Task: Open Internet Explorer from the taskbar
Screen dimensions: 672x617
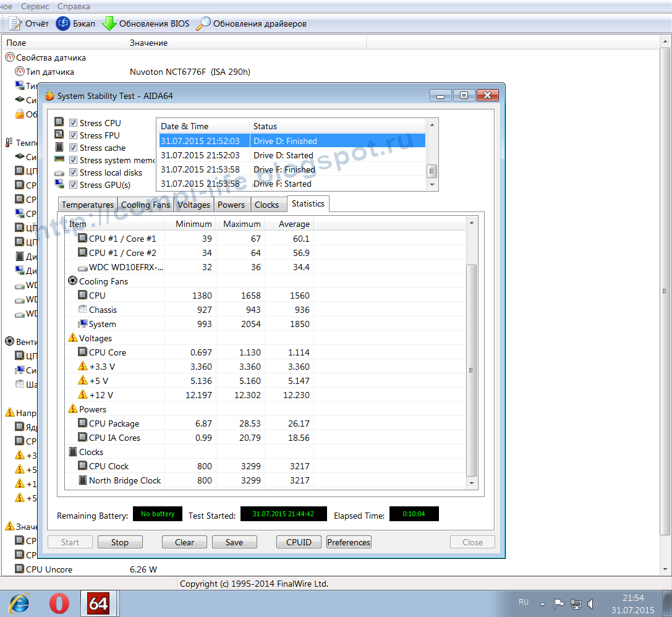Action: pos(20,604)
